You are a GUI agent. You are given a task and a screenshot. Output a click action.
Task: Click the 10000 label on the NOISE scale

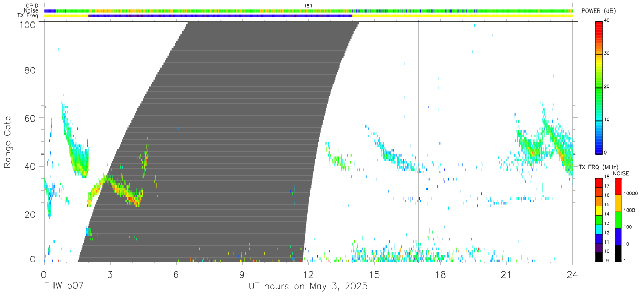(x=630, y=194)
